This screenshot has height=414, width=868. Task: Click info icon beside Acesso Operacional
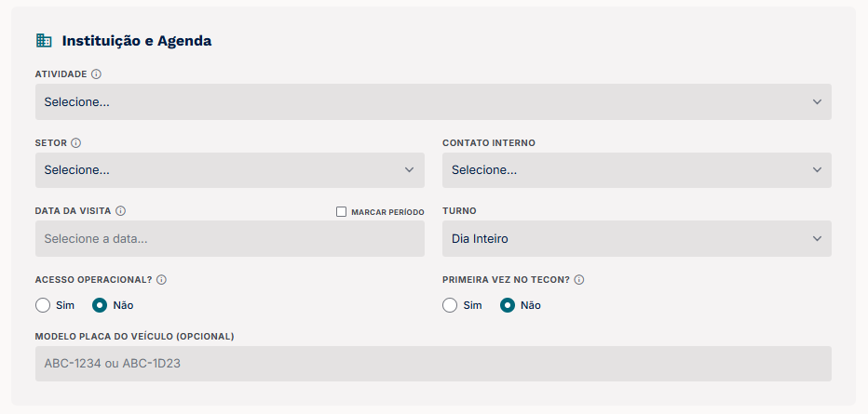click(x=161, y=280)
